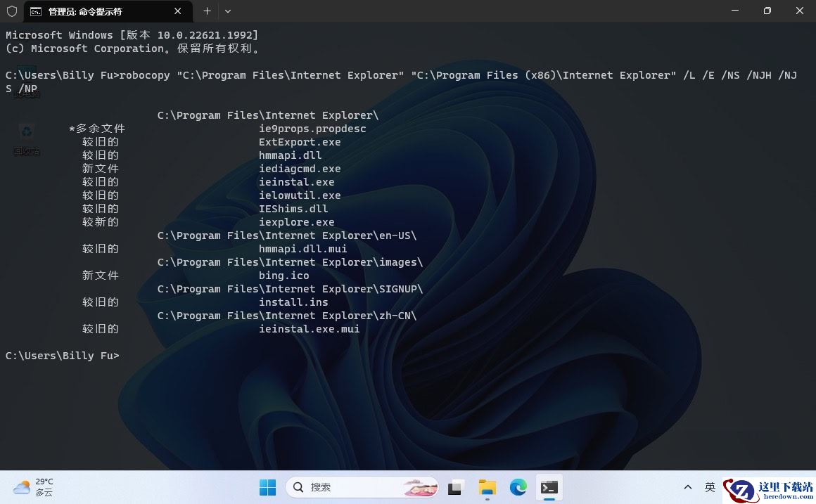This screenshot has height=504, width=816.
Task: Click the IEShims.dll entry
Action: (293, 209)
